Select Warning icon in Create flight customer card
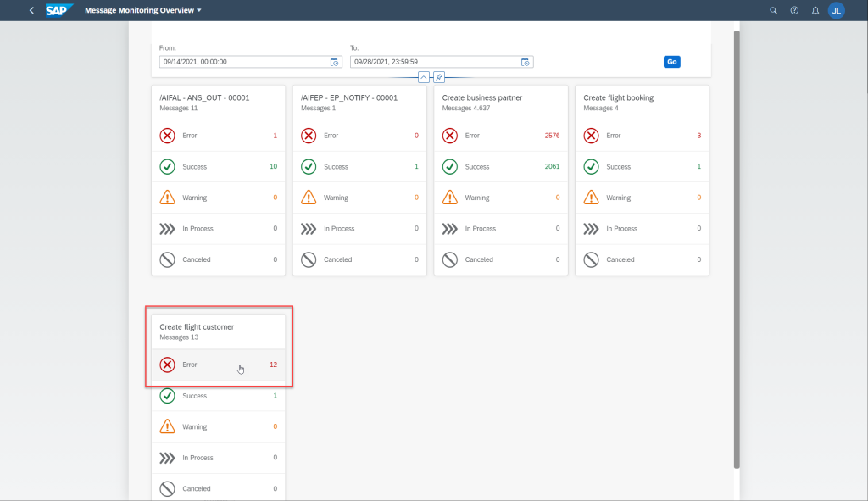Viewport: 868px width, 501px height. (x=167, y=426)
